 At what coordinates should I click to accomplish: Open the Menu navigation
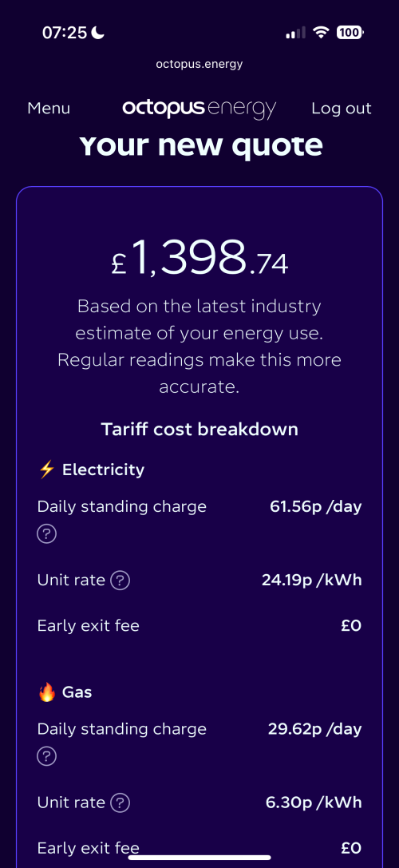click(x=49, y=109)
